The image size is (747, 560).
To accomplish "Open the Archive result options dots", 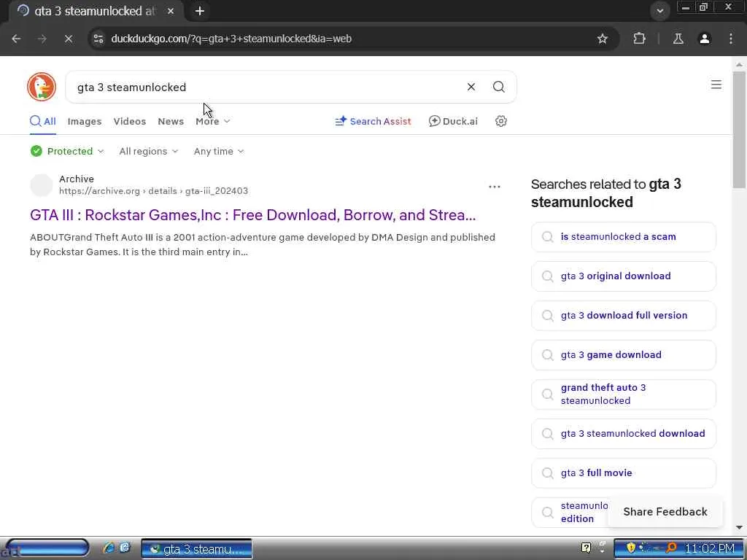I will [x=494, y=187].
